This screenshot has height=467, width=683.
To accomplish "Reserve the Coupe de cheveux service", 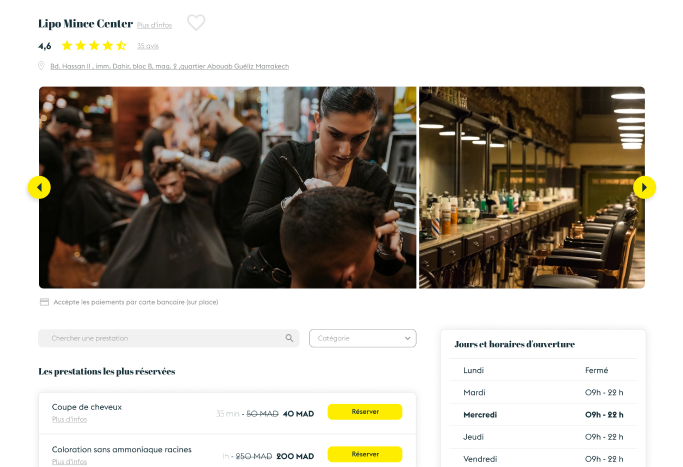I will 365,412.
